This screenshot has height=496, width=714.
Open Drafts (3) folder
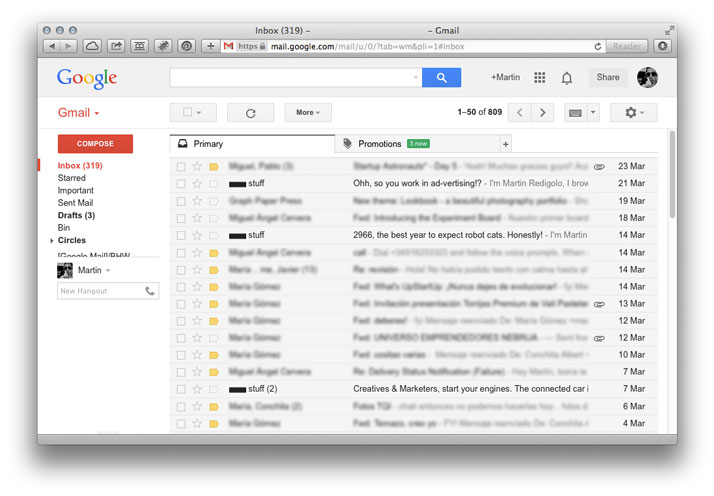76,215
